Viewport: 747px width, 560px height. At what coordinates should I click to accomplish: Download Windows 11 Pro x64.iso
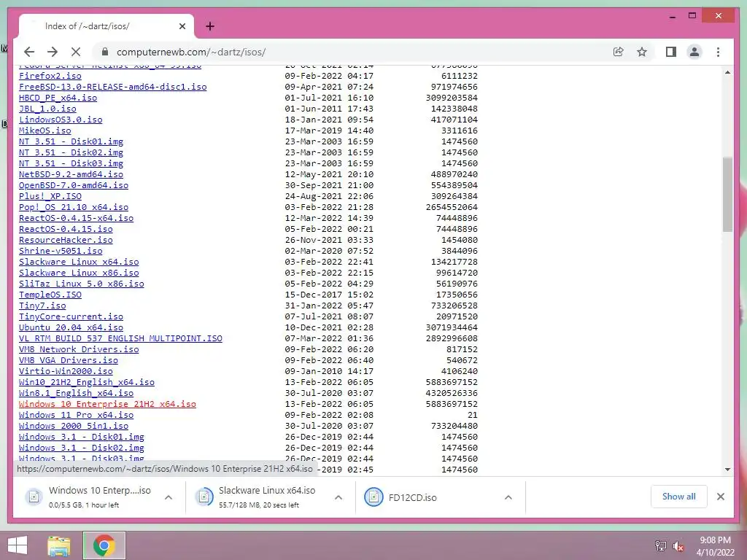(76, 415)
